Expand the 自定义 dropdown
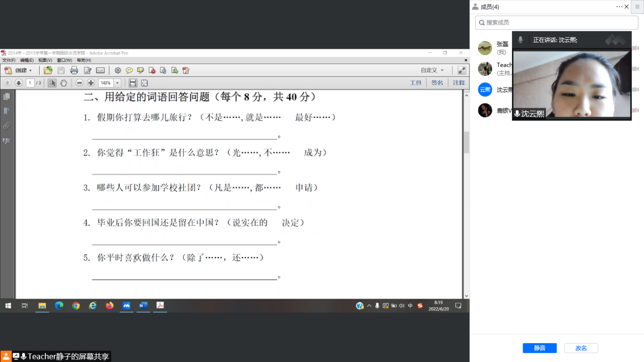 (x=432, y=71)
